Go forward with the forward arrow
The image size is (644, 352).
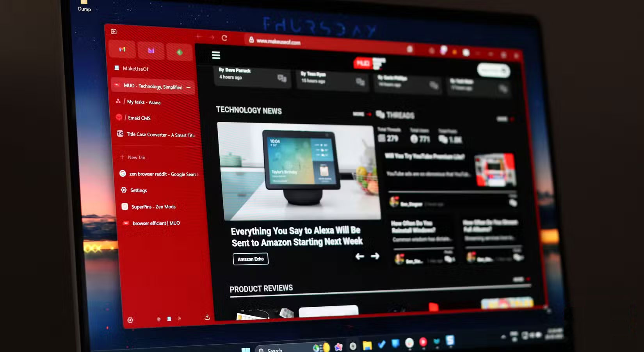212,37
